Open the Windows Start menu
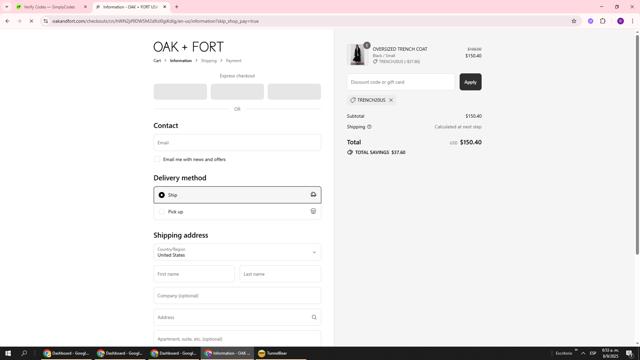This screenshot has height=360, width=640. click(x=8, y=353)
